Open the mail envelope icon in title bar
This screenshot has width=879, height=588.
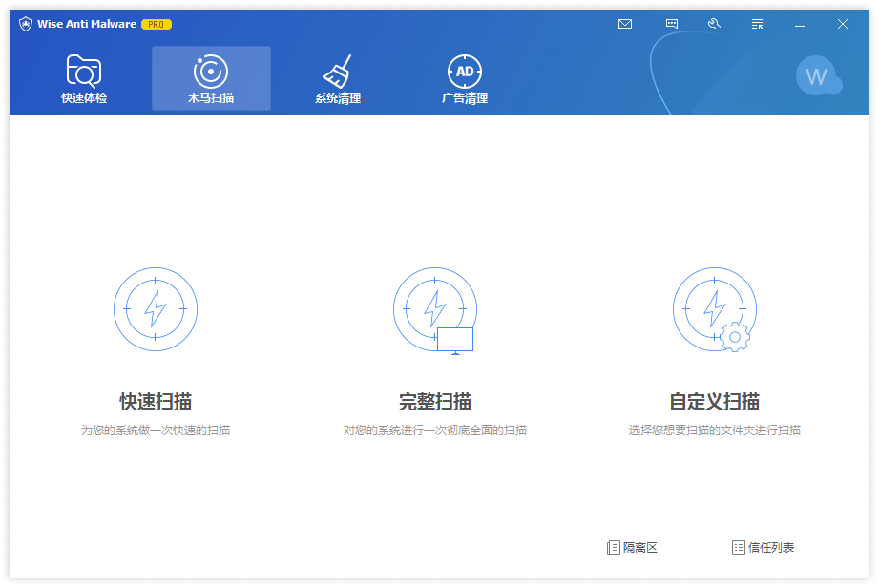625,24
